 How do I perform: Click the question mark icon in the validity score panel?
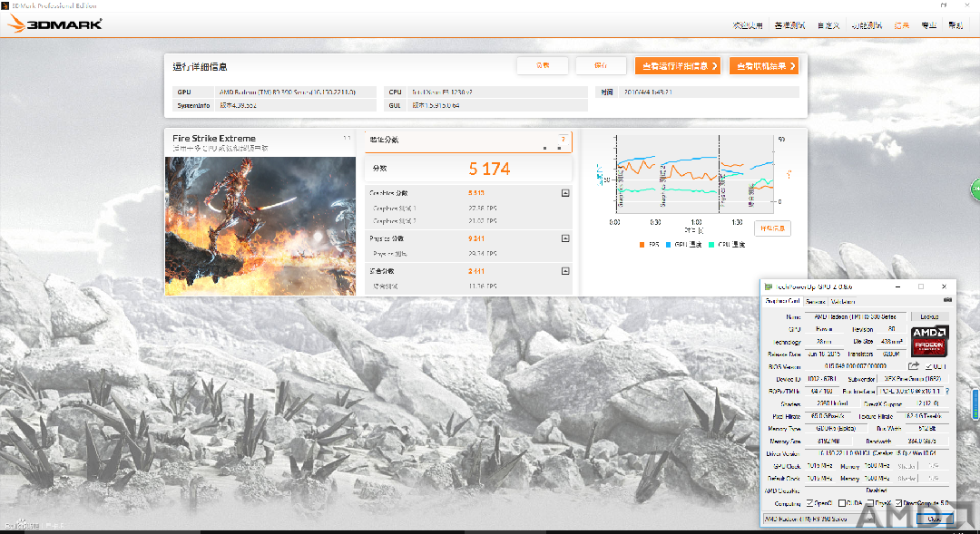tap(563, 140)
